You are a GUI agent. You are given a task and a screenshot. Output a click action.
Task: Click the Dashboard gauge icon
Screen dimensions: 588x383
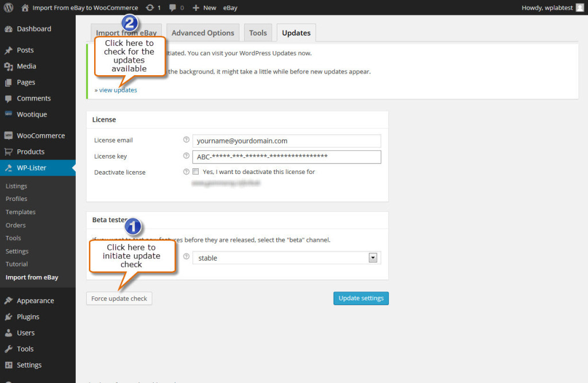tap(9, 29)
